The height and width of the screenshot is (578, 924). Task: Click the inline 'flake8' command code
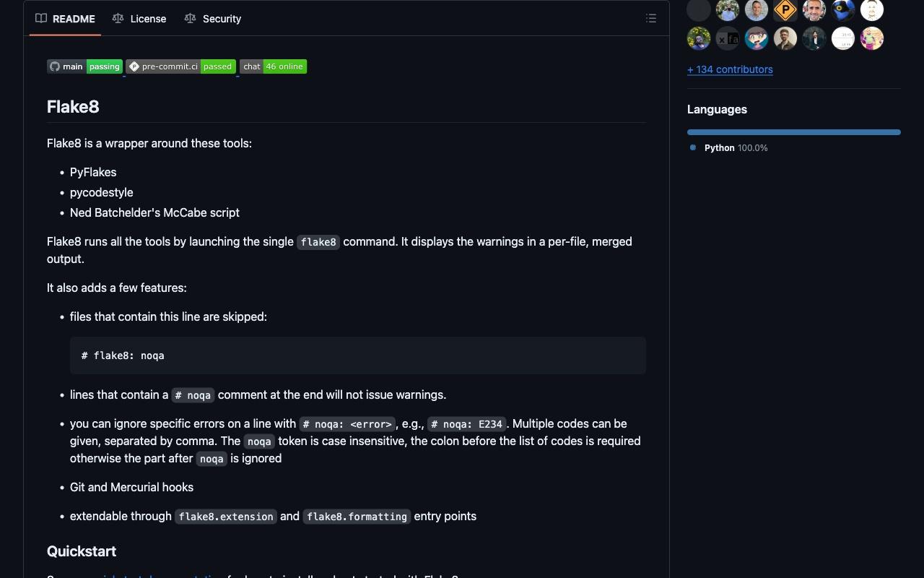[318, 242]
